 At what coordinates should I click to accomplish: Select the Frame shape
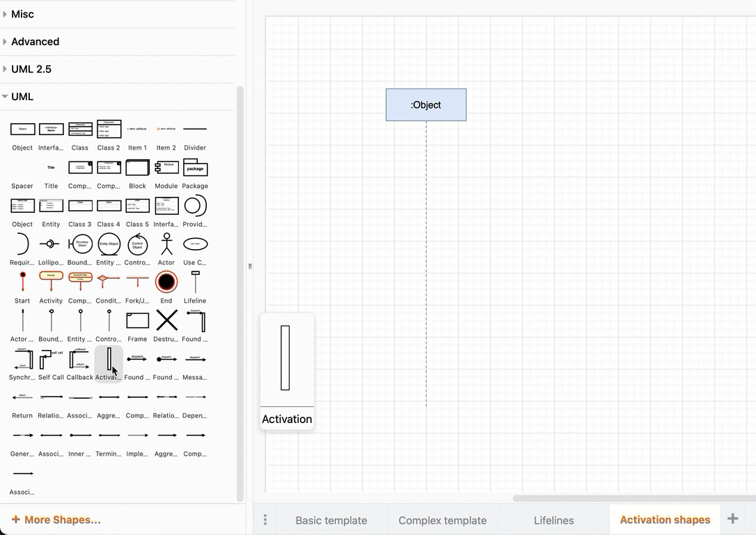tap(137, 320)
